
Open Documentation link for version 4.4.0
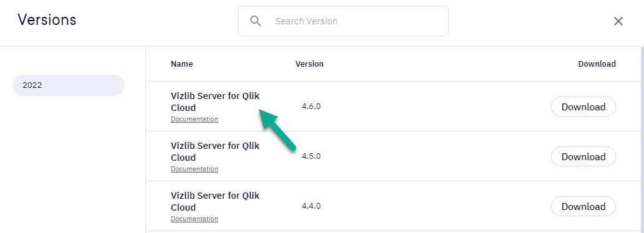click(x=195, y=219)
